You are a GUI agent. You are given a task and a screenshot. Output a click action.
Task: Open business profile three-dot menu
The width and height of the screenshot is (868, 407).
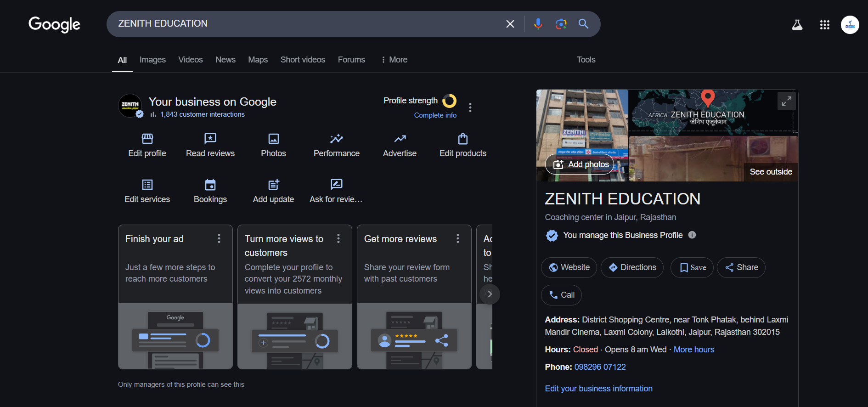470,107
